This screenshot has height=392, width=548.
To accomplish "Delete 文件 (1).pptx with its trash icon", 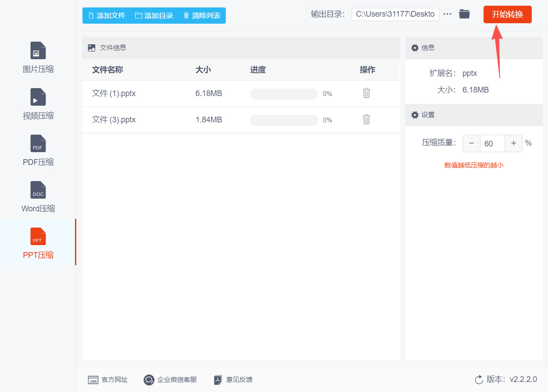I will pos(367,93).
